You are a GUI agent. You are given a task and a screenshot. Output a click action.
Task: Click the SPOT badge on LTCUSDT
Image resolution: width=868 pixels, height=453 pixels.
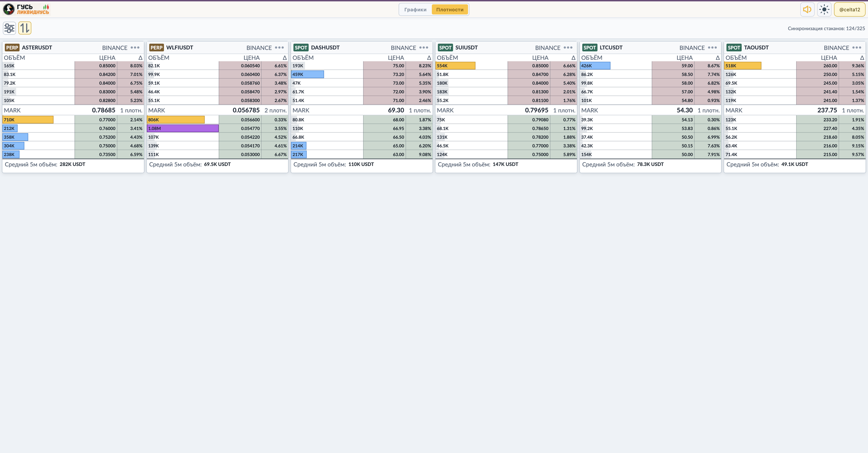tap(590, 48)
